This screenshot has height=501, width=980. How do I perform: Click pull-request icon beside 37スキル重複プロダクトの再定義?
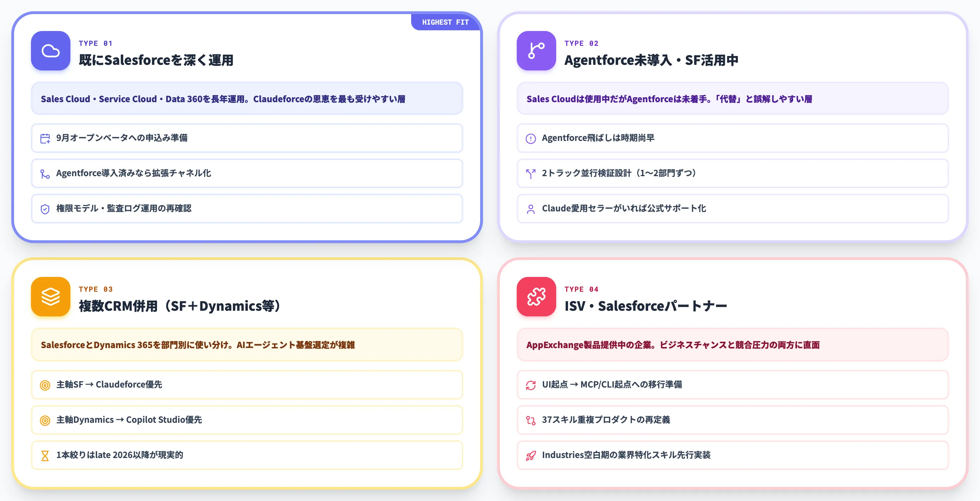(531, 420)
